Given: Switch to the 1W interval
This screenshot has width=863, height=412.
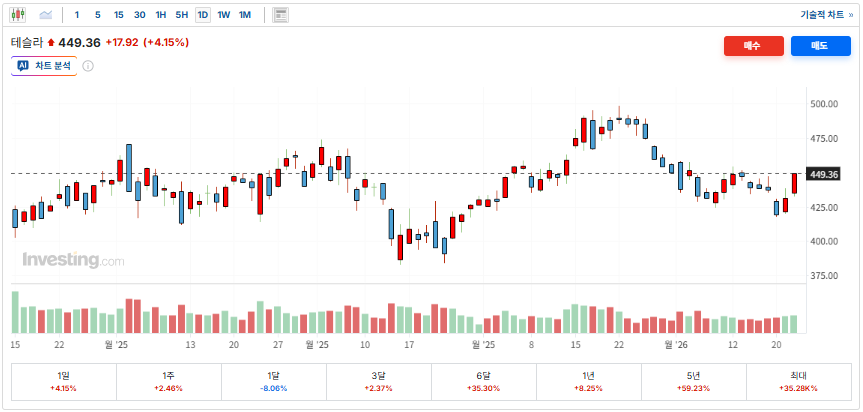Looking at the screenshot, I should coord(223,15).
